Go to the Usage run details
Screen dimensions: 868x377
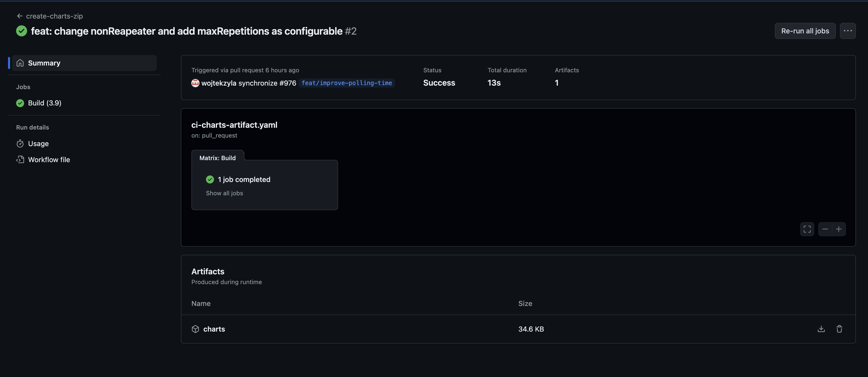tap(38, 144)
